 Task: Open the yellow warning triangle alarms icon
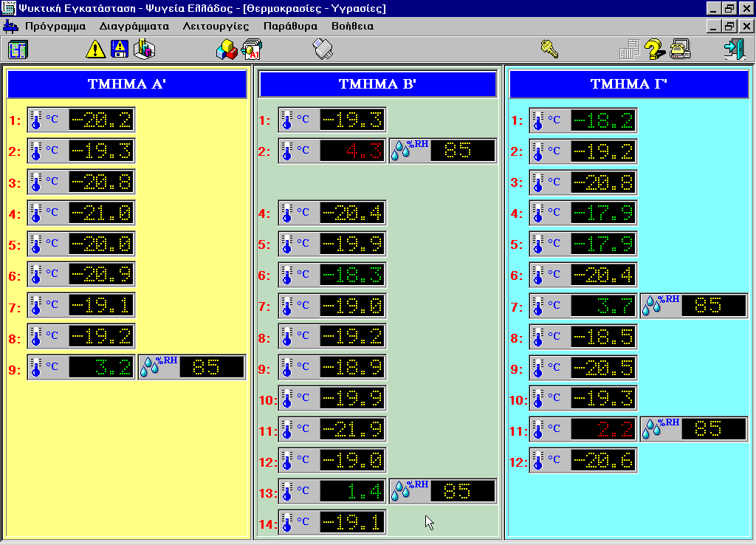click(96, 49)
